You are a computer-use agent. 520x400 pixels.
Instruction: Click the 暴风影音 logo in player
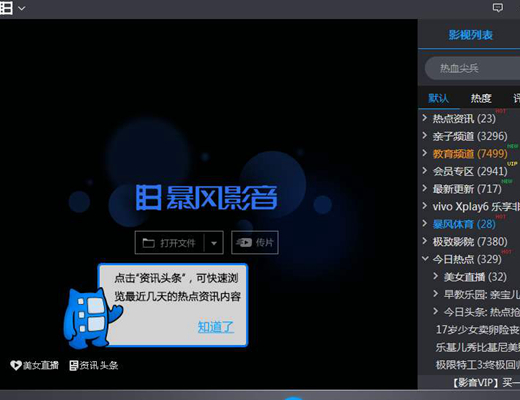(x=206, y=197)
